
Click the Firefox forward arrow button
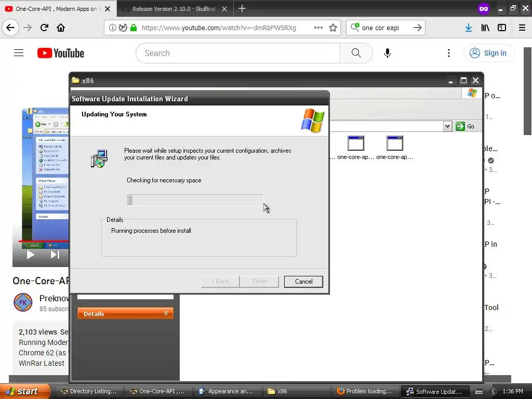tap(28, 28)
